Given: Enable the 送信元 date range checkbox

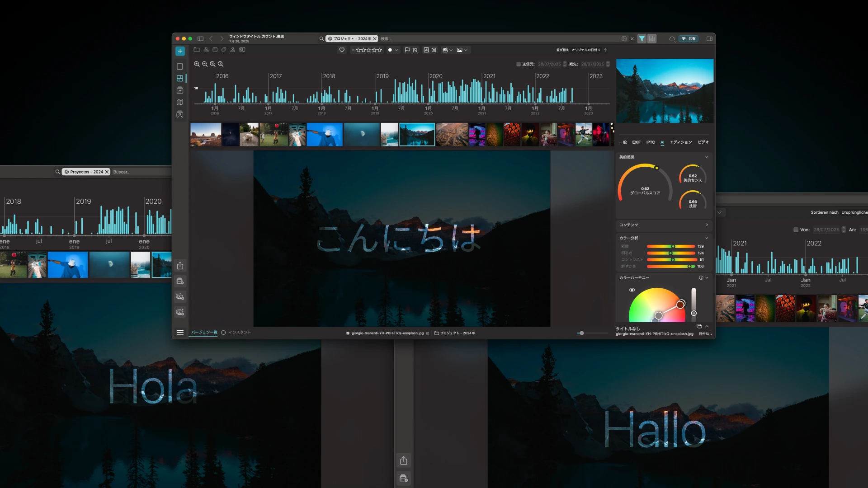Looking at the screenshot, I should (x=519, y=64).
